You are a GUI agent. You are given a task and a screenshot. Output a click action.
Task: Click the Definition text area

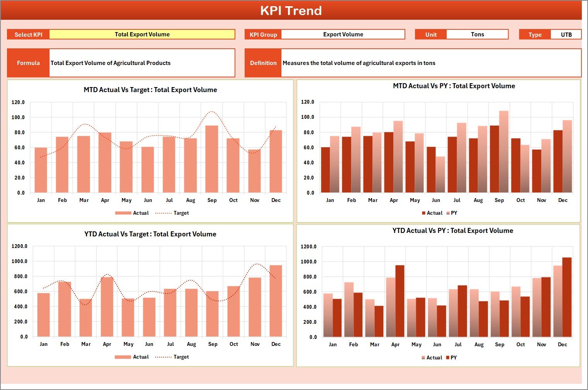tap(431, 63)
